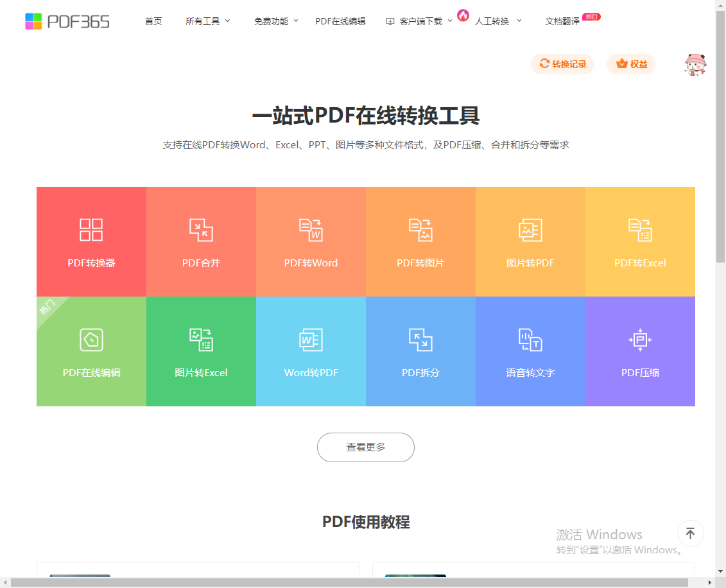Open the 客户端下载 dropdown

419,21
